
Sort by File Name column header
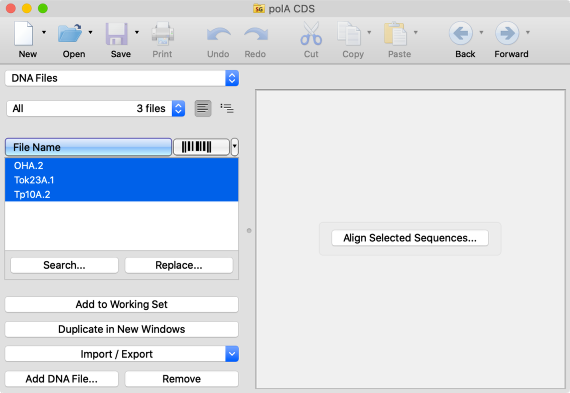click(88, 147)
